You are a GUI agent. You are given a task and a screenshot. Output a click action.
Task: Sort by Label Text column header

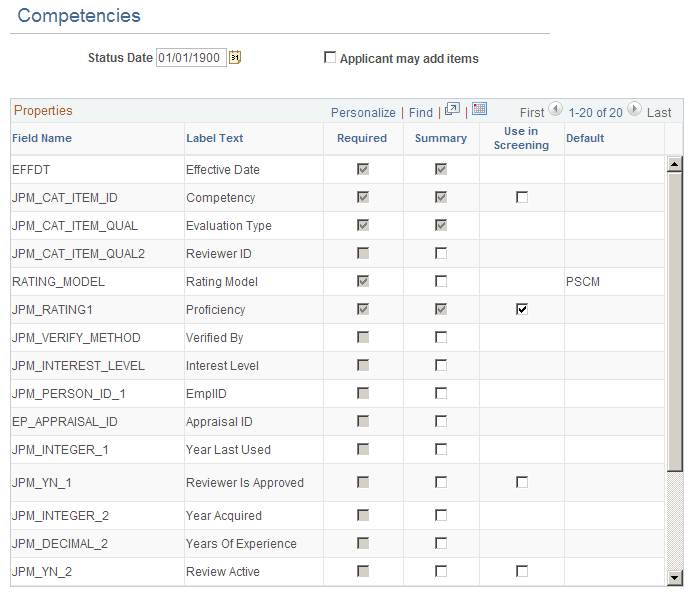[x=214, y=138]
